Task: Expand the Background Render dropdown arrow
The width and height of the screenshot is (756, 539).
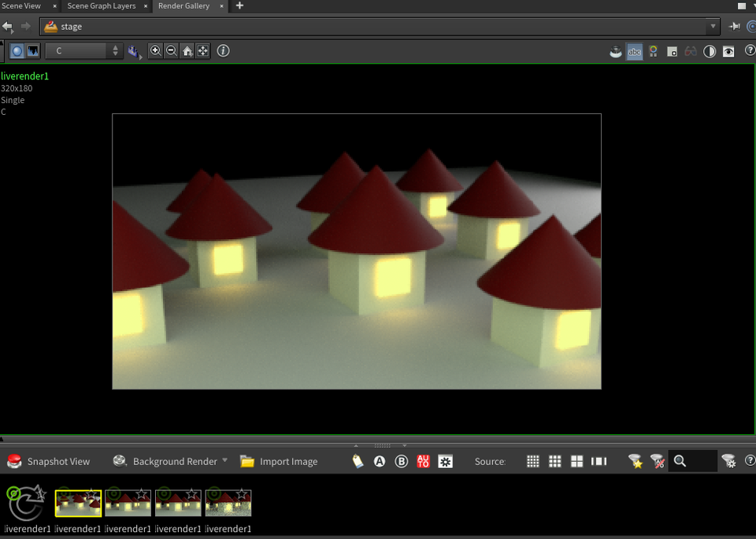Action: coord(225,460)
